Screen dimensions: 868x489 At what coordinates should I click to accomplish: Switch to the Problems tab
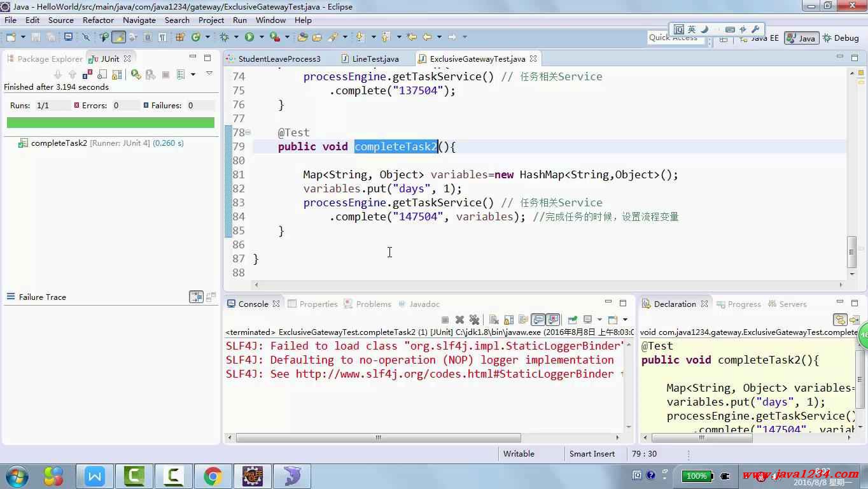pyautogui.click(x=368, y=304)
